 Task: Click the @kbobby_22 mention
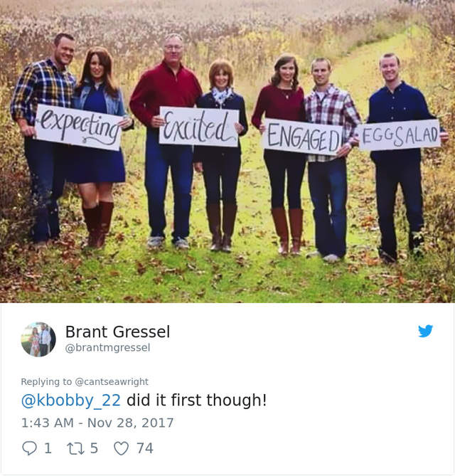point(70,400)
